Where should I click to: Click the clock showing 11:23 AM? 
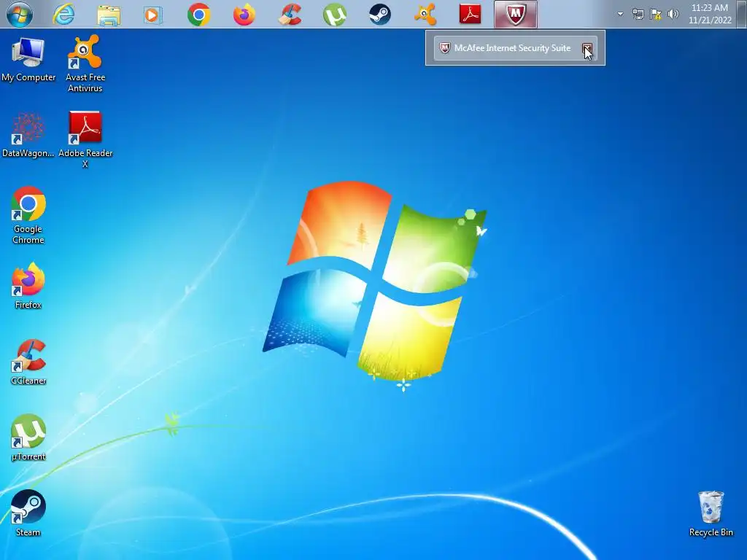point(710,14)
